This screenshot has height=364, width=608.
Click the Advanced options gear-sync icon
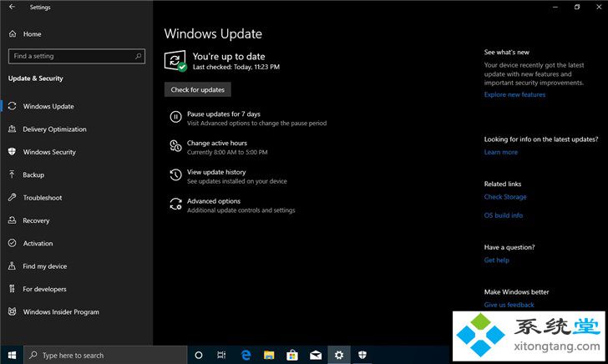coord(175,204)
